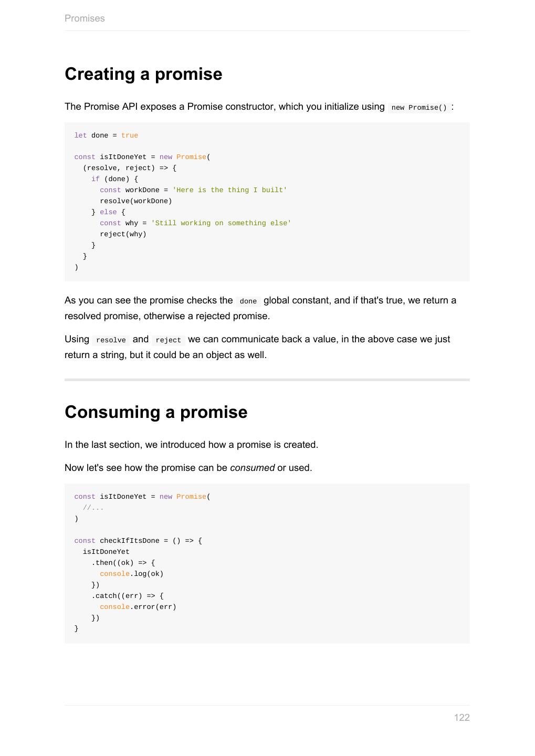
Task: Click page number 122 in footer
Action: tap(461, 718)
